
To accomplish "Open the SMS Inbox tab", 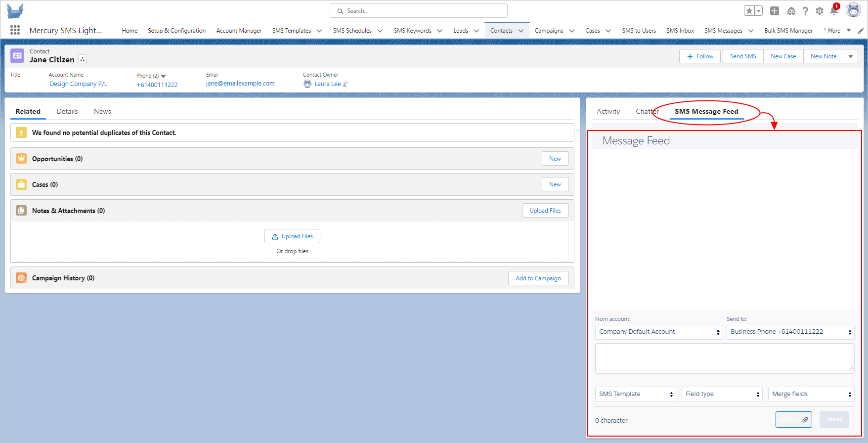I will [680, 31].
